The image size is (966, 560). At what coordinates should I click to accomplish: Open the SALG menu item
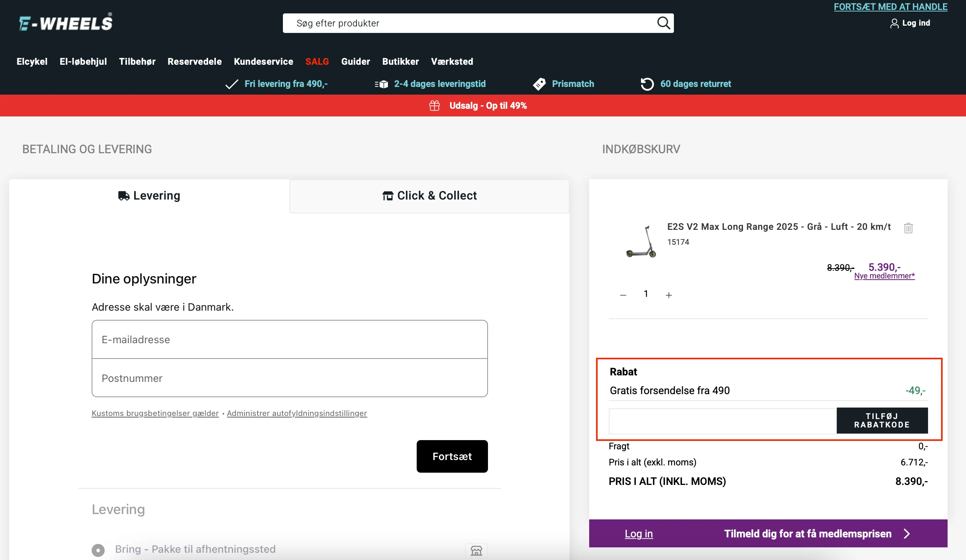tap(317, 62)
